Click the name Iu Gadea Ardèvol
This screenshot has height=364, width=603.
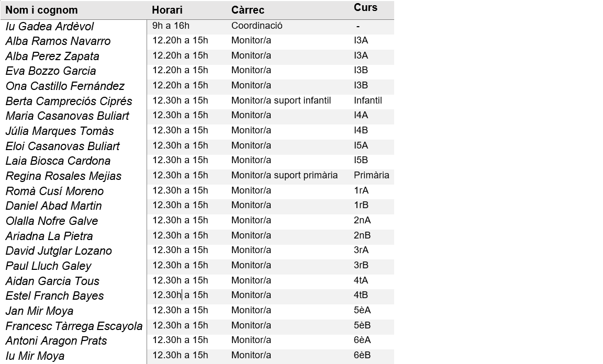click(50, 26)
